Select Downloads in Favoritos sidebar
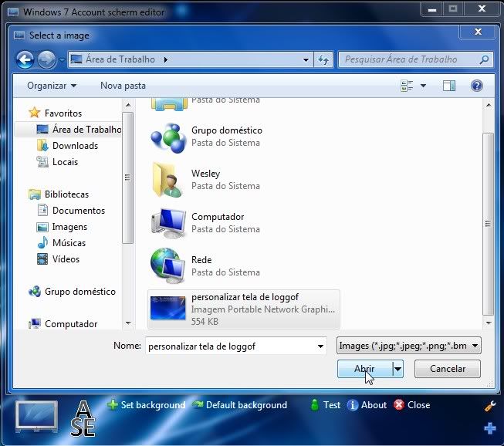Screen dimensions: 504x446 point(75,146)
